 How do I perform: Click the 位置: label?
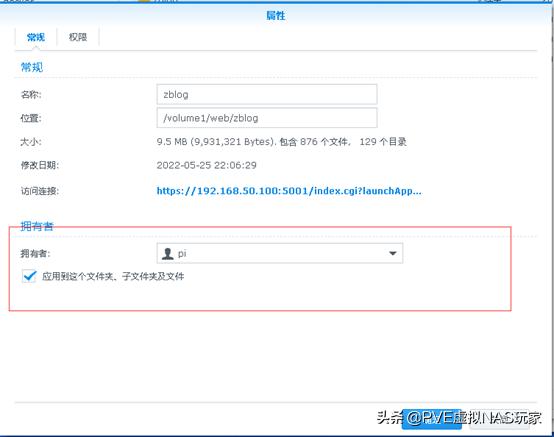pyautogui.click(x=31, y=118)
